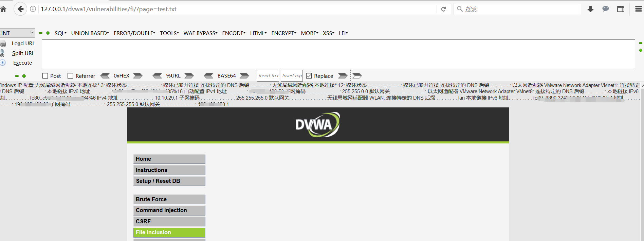Viewport: 644px width, 241px height.
Task: Open DVWA Instructions page
Action: tap(169, 170)
